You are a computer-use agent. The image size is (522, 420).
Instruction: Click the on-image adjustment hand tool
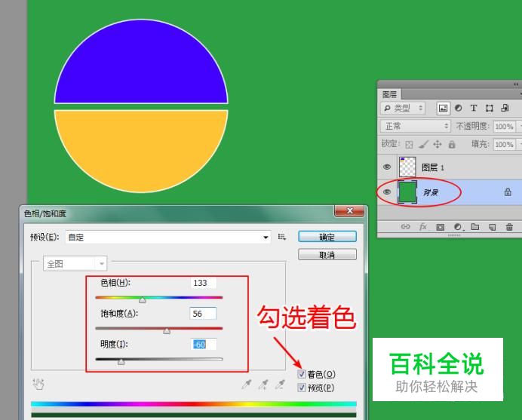pyautogui.click(x=38, y=384)
